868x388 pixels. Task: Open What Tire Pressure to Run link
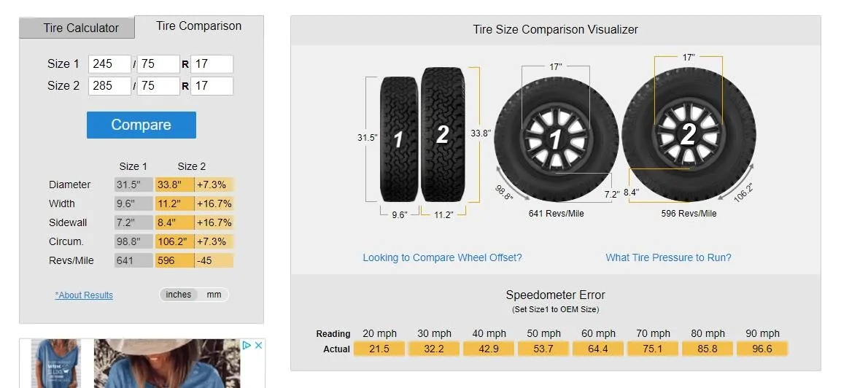(668, 257)
